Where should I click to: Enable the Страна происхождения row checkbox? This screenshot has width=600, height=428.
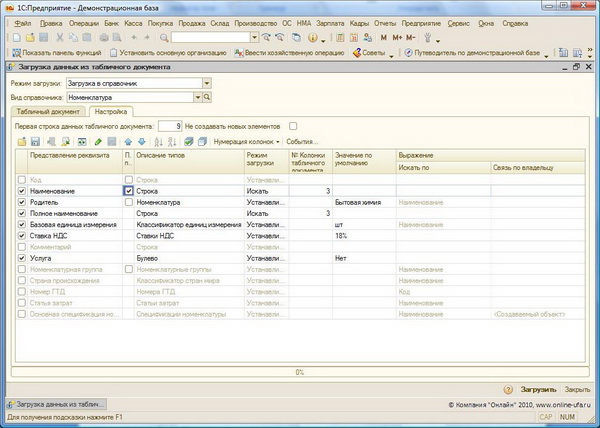pyautogui.click(x=22, y=281)
